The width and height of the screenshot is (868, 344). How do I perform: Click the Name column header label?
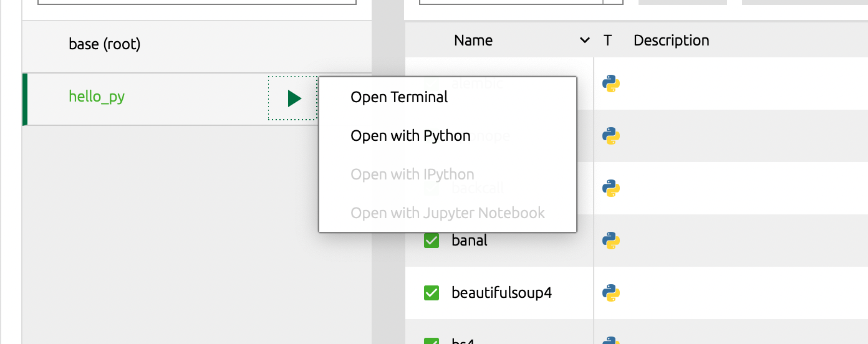(x=473, y=41)
